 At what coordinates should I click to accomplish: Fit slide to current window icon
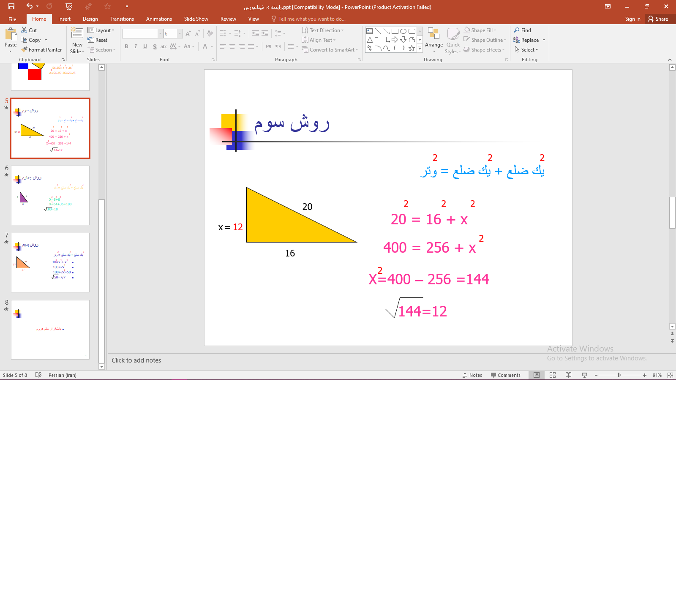tap(670, 375)
